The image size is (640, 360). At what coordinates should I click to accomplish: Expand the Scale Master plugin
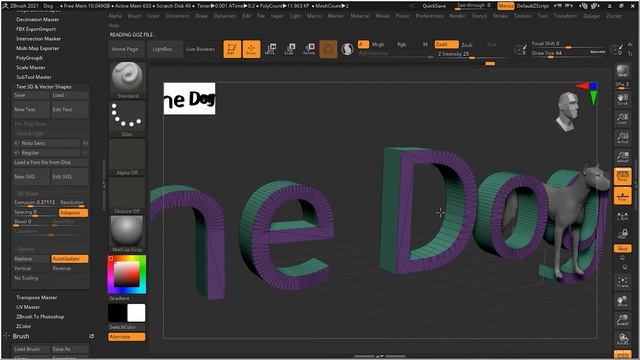click(31, 67)
